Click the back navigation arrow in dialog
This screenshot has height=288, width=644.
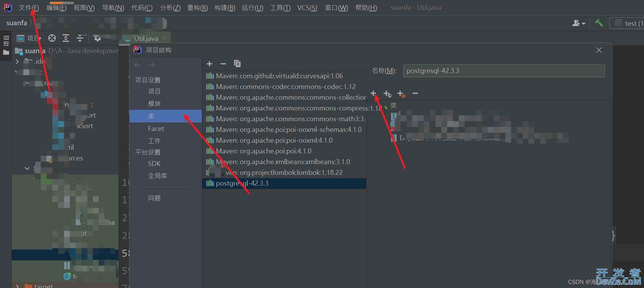point(137,65)
